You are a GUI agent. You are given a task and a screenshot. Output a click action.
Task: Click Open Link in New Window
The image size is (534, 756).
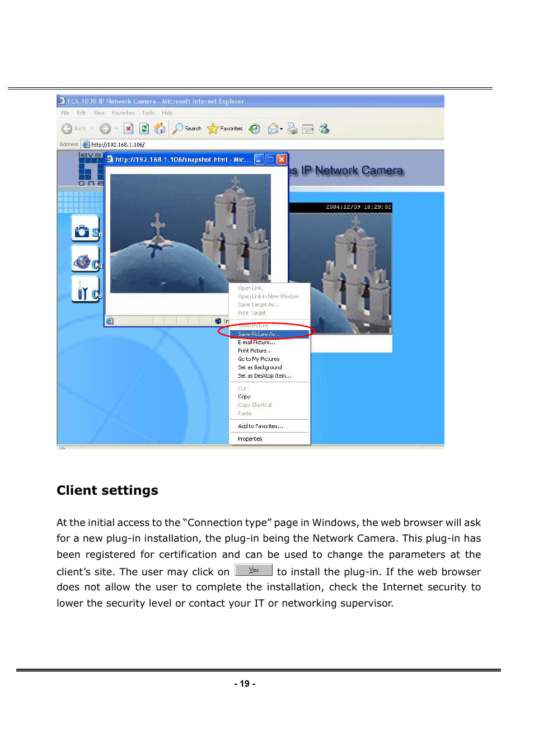268,297
